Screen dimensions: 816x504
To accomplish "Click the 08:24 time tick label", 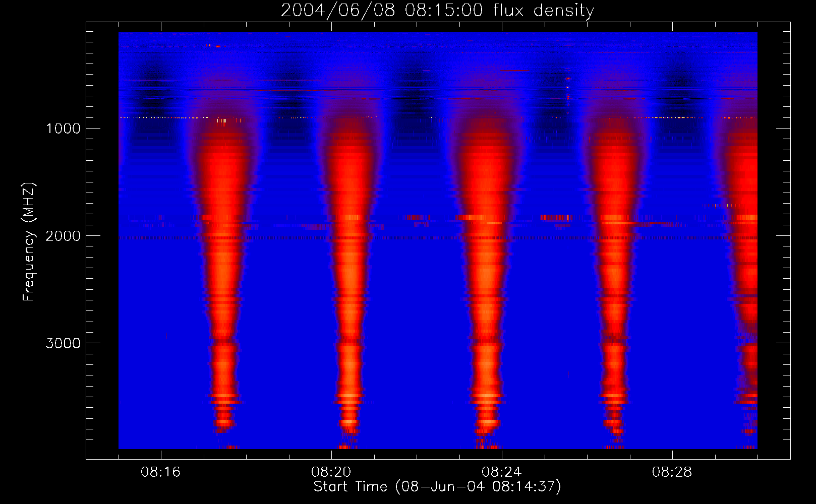I will [x=501, y=472].
